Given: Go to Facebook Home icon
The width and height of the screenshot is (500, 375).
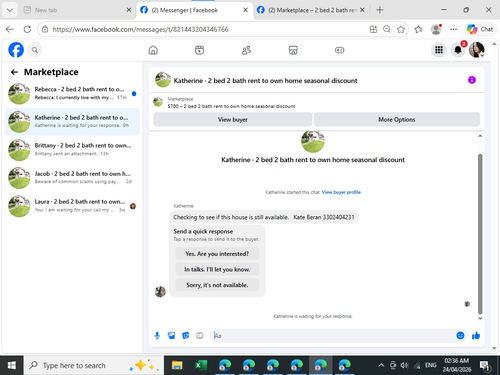Looking at the screenshot, I should click(x=153, y=50).
